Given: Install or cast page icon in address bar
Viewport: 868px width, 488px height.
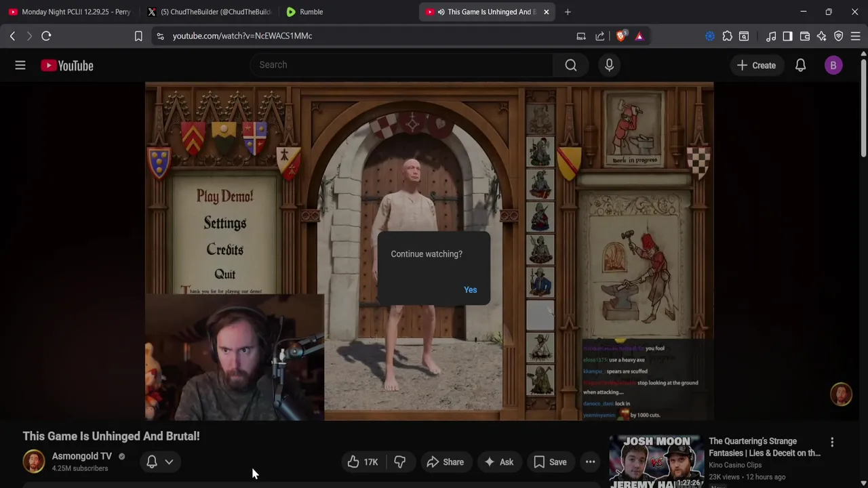Looking at the screenshot, I should pos(581,36).
